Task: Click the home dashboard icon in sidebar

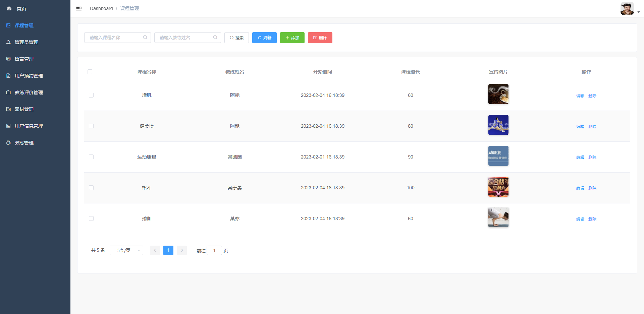Action: pyautogui.click(x=9, y=8)
